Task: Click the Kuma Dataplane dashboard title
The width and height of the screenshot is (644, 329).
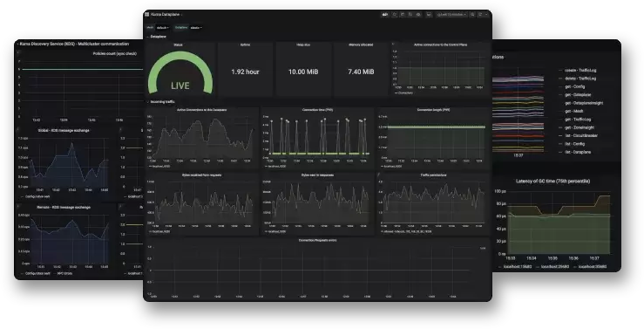Action: pyautogui.click(x=165, y=14)
